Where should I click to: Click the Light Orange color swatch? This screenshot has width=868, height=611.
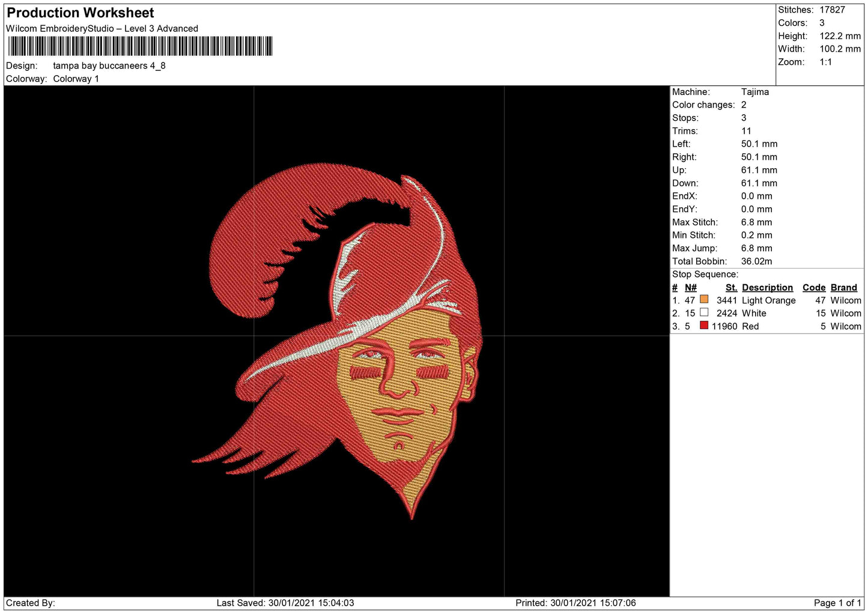pyautogui.click(x=704, y=299)
